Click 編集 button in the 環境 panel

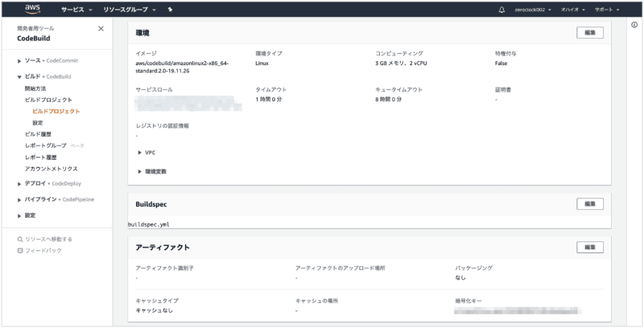click(589, 33)
